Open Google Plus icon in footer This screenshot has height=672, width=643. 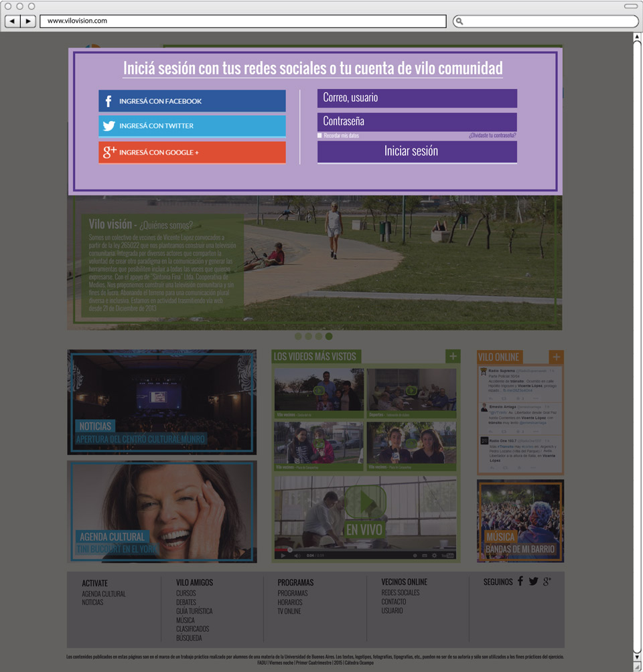click(x=547, y=581)
